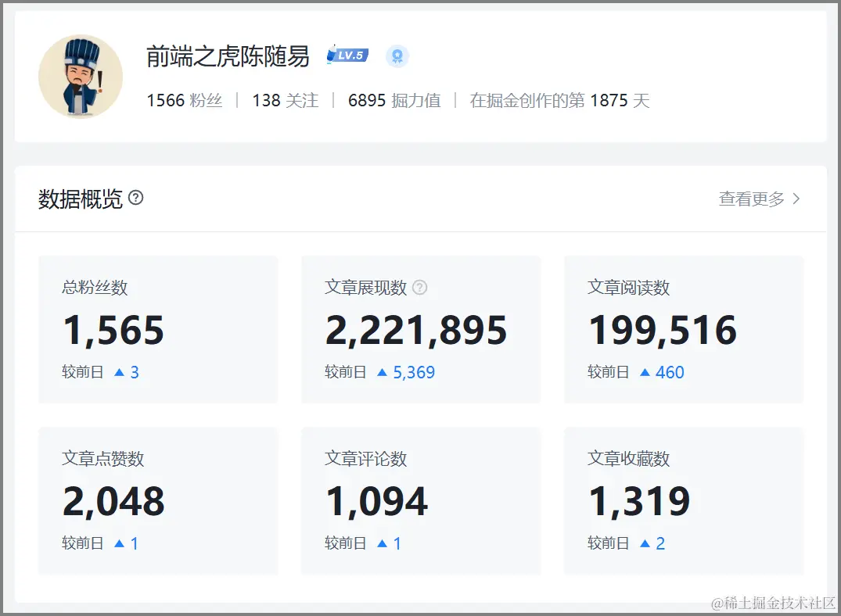
Task: Click the 199,516 reads value
Action: [x=663, y=330]
